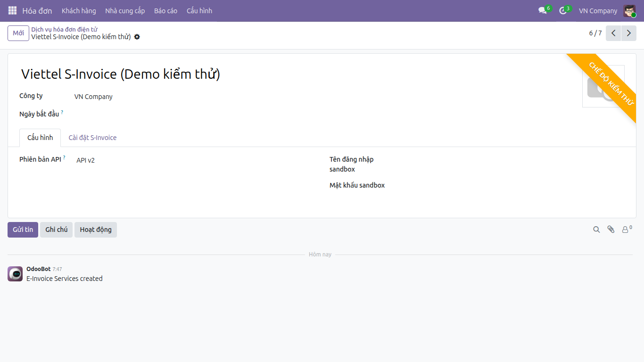Create a new record with Mới
Image resolution: width=644 pixels, height=362 pixels.
click(x=18, y=33)
